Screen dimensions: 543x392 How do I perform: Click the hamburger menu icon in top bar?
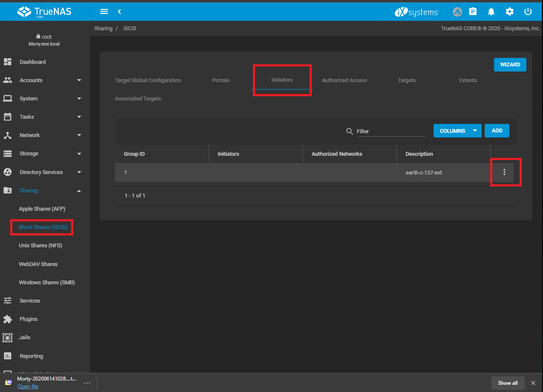coord(104,11)
